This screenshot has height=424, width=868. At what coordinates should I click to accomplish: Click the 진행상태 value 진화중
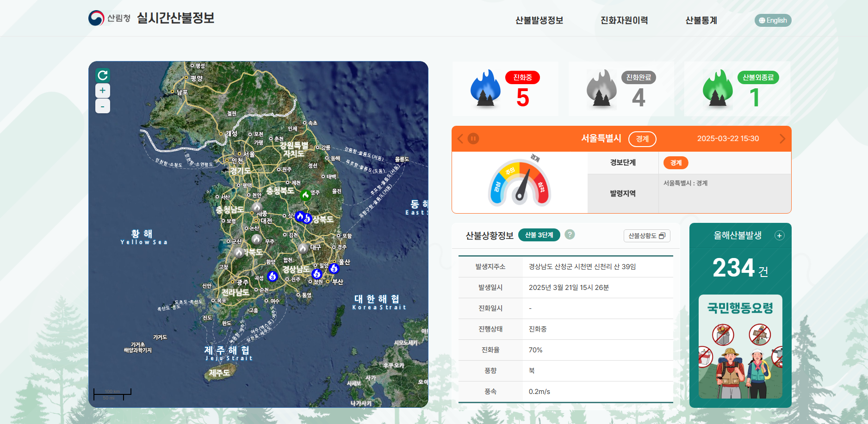[538, 329]
